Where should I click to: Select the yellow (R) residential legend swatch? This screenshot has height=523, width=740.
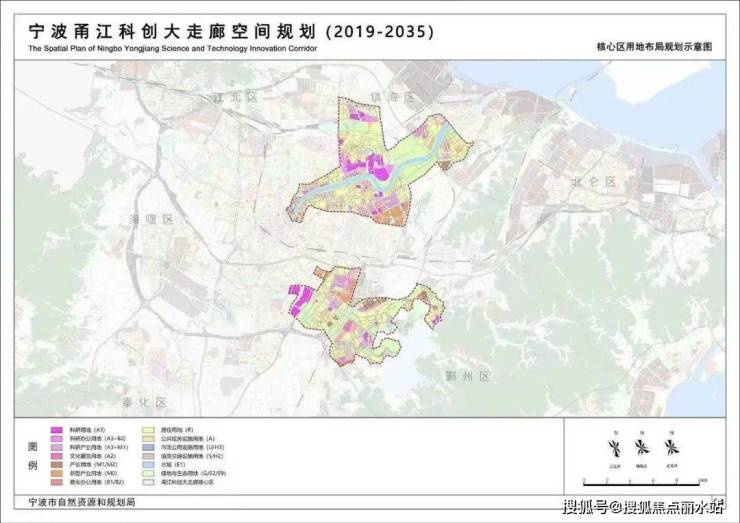click(148, 430)
